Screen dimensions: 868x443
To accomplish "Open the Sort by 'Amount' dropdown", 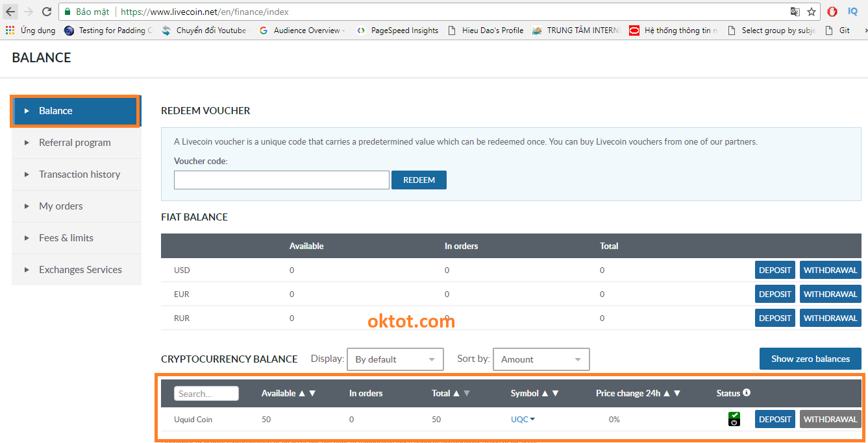I will tap(541, 359).
